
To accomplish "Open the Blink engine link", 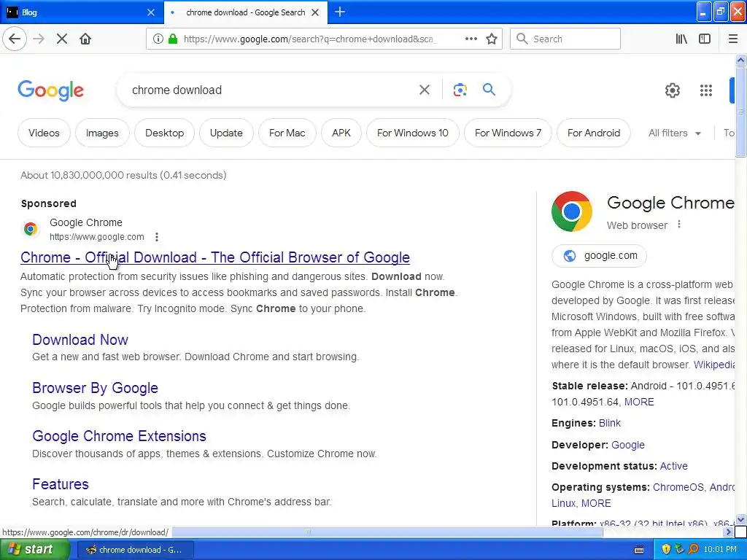I will (609, 423).
